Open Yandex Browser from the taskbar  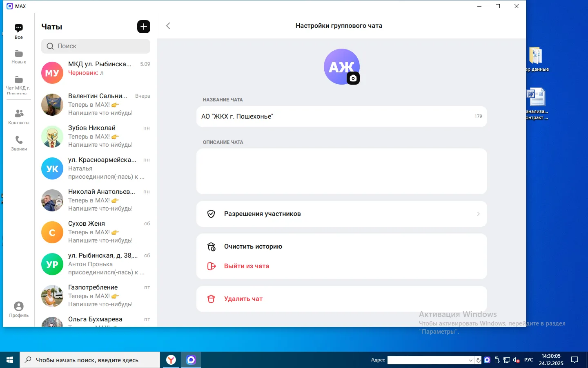click(x=171, y=360)
